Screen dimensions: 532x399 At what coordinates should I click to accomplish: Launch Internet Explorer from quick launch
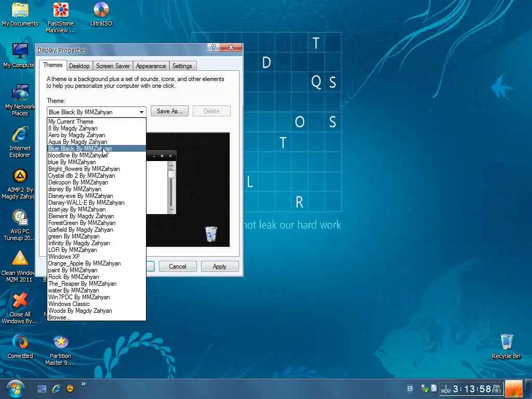pyautogui.click(x=56, y=389)
